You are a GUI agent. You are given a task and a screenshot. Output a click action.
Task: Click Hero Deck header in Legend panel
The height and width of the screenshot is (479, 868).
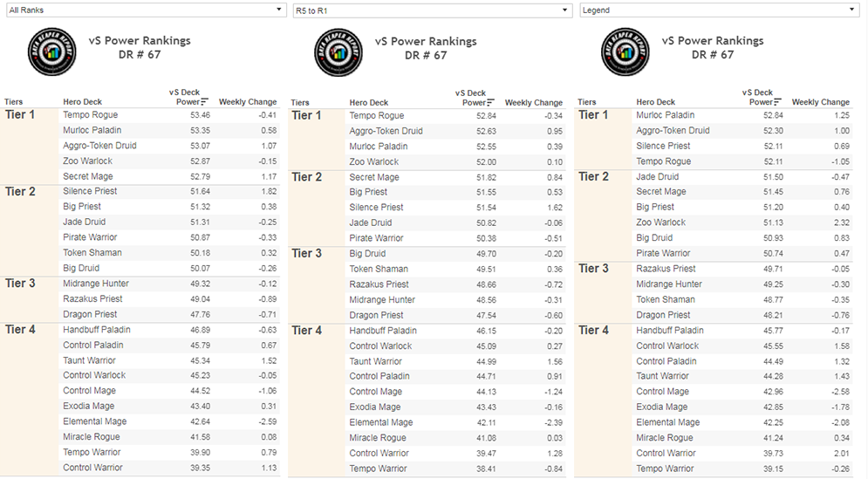coord(655,102)
